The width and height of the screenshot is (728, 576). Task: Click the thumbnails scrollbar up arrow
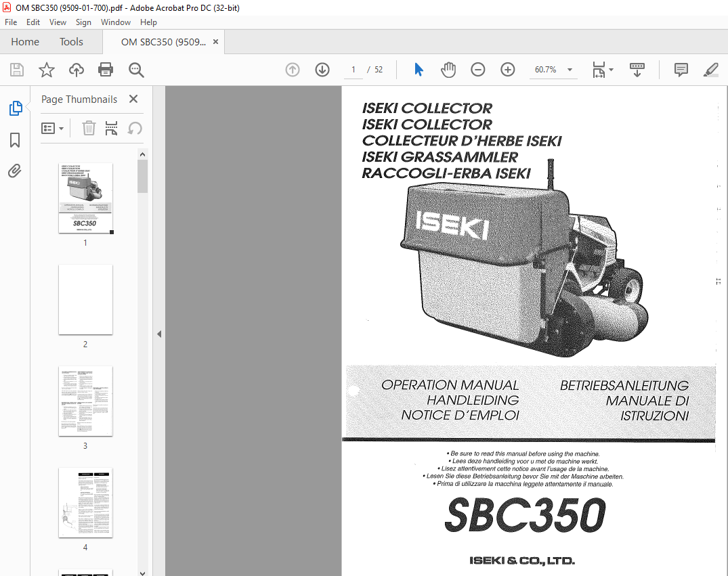pos(142,154)
